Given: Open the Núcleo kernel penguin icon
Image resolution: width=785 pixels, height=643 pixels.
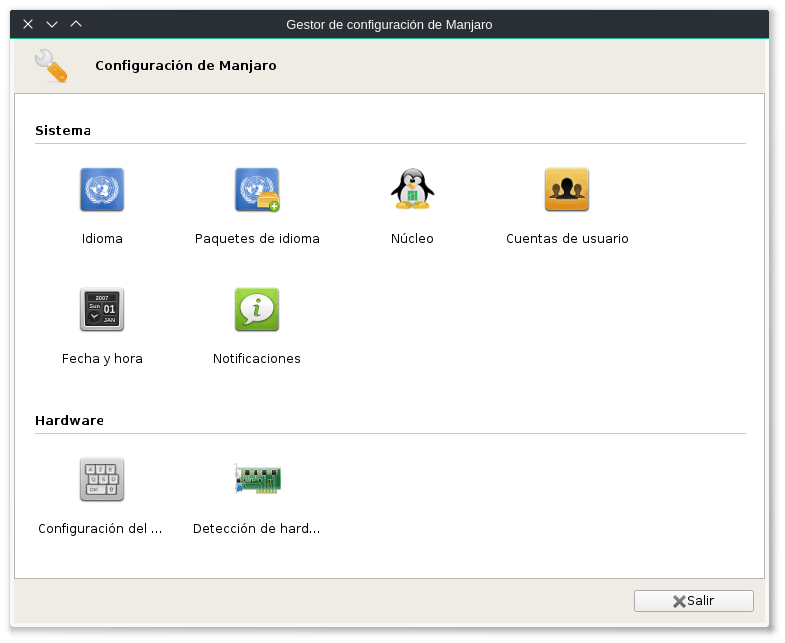Looking at the screenshot, I should 412,189.
